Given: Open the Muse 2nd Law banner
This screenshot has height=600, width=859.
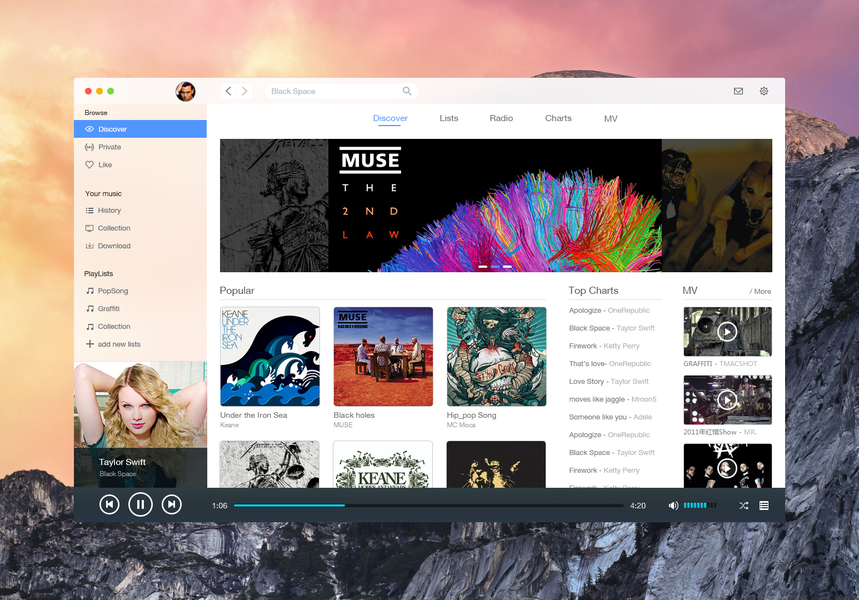Looking at the screenshot, I should [495, 205].
